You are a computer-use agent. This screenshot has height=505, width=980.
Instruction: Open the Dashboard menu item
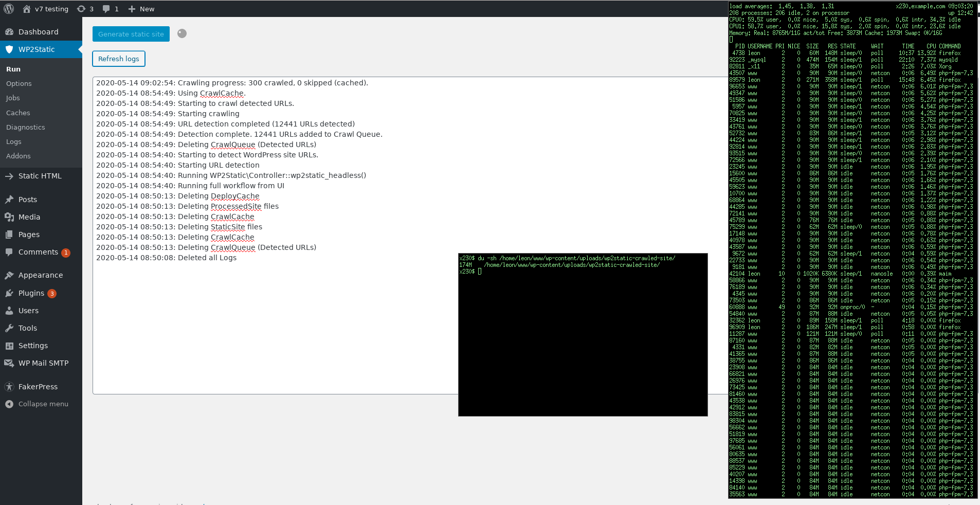[x=41, y=32]
